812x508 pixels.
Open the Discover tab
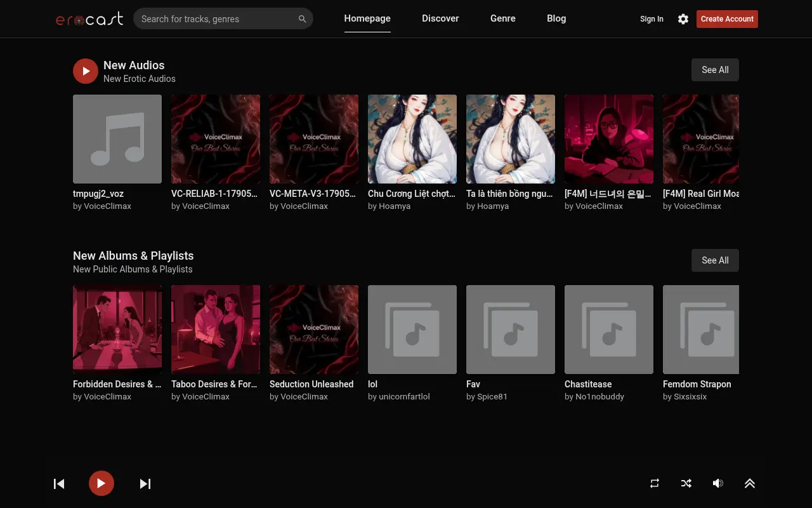pos(440,18)
